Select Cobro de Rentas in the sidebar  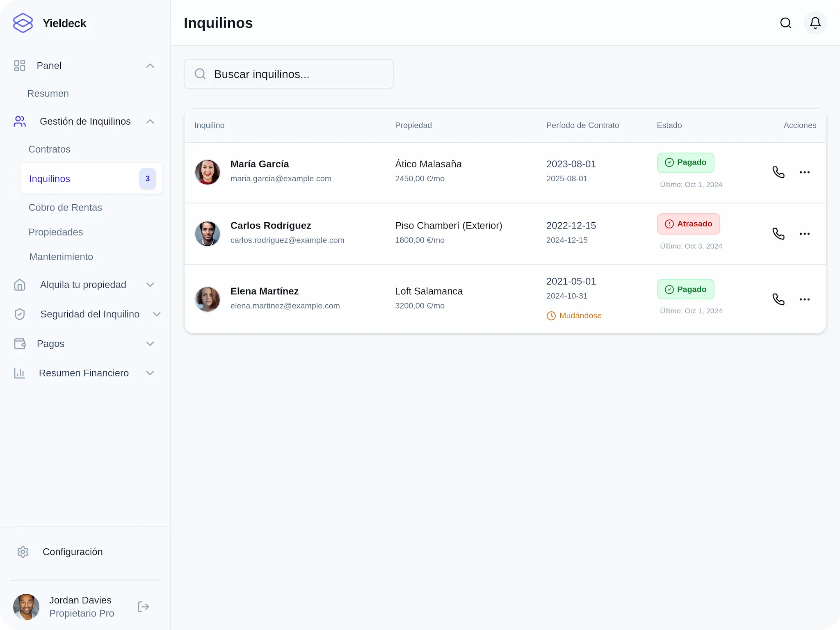click(65, 208)
